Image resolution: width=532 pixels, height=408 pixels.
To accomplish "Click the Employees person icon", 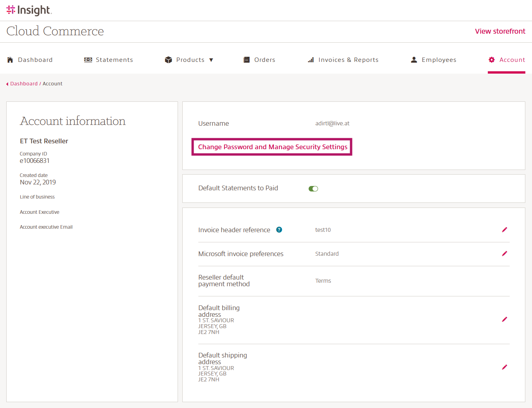I will point(414,60).
